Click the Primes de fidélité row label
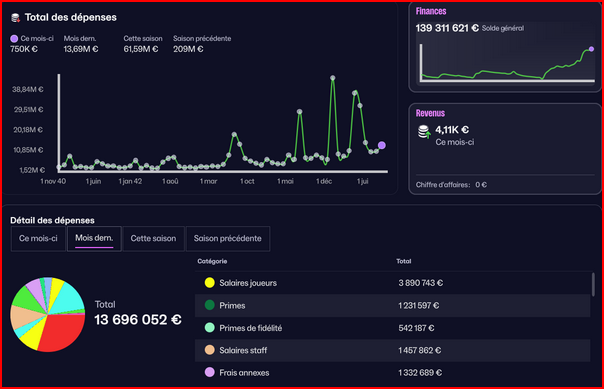 click(251, 328)
